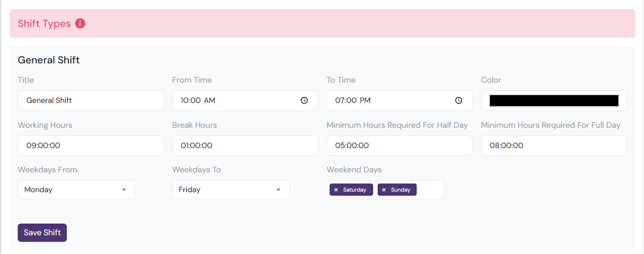Image resolution: width=644 pixels, height=254 pixels.
Task: Open the black Color swatch picker
Action: pyautogui.click(x=554, y=100)
